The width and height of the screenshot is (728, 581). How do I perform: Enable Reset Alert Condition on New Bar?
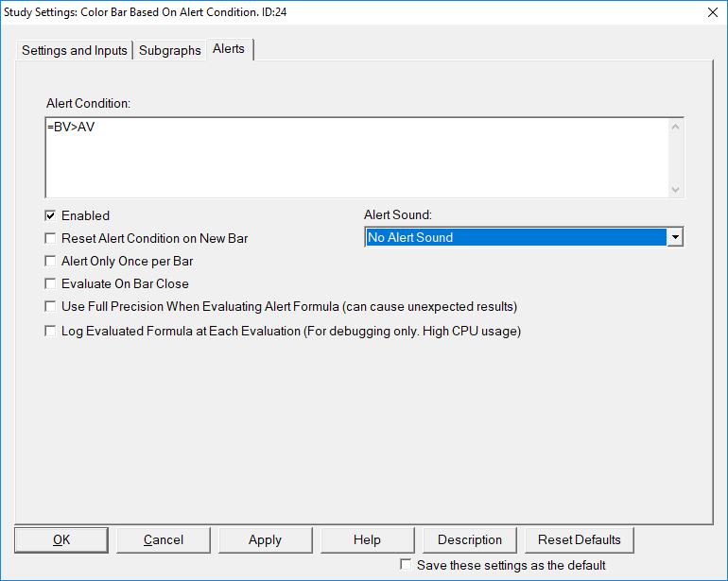click(50, 238)
